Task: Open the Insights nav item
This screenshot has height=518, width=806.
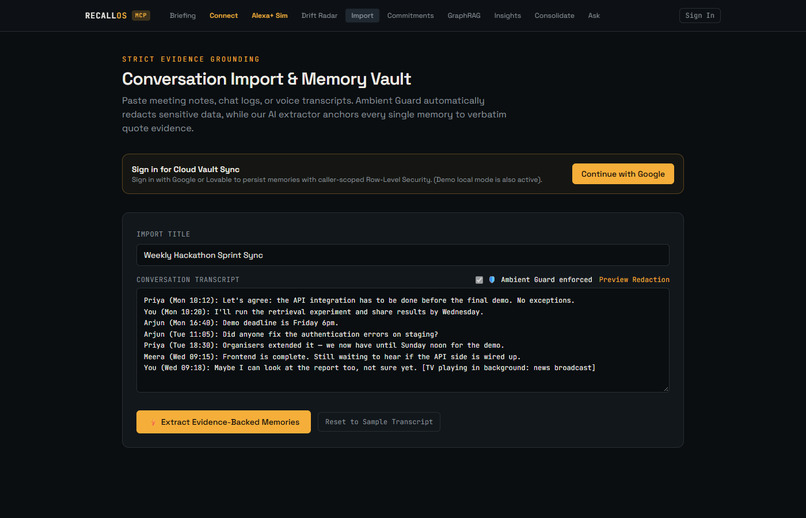Action: [507, 15]
